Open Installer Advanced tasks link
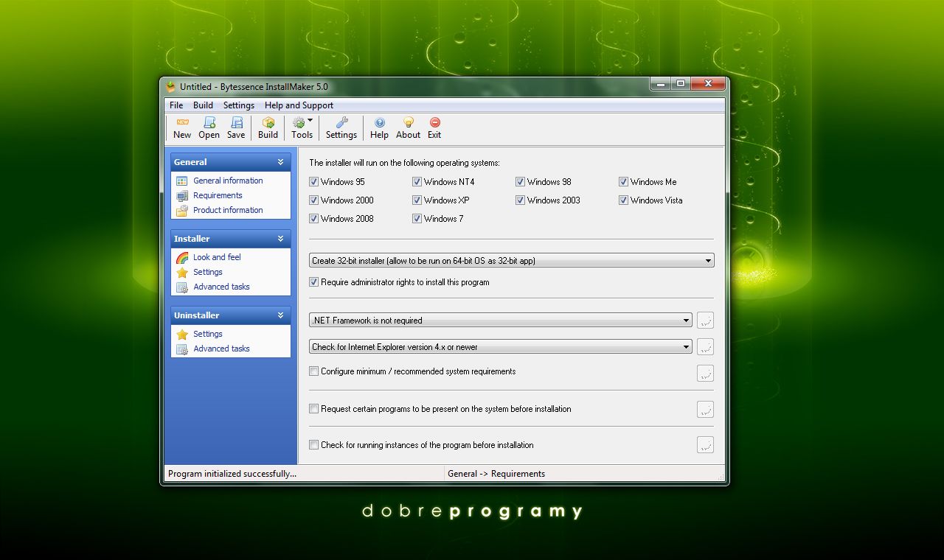 [221, 287]
